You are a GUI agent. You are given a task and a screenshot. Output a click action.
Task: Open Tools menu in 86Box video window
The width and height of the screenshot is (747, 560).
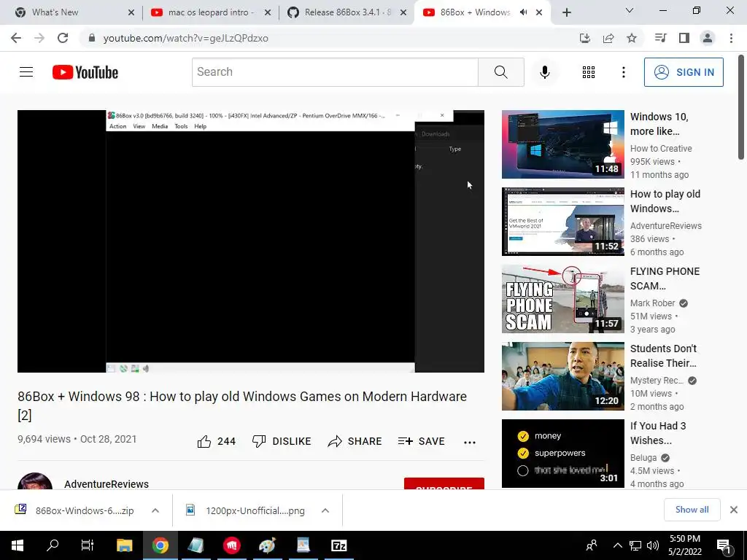pyautogui.click(x=181, y=126)
